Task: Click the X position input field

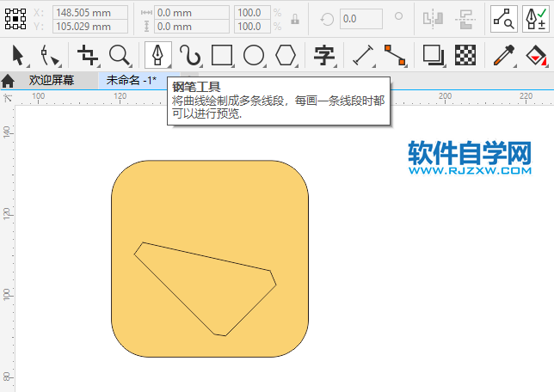Action: pyautogui.click(x=90, y=13)
